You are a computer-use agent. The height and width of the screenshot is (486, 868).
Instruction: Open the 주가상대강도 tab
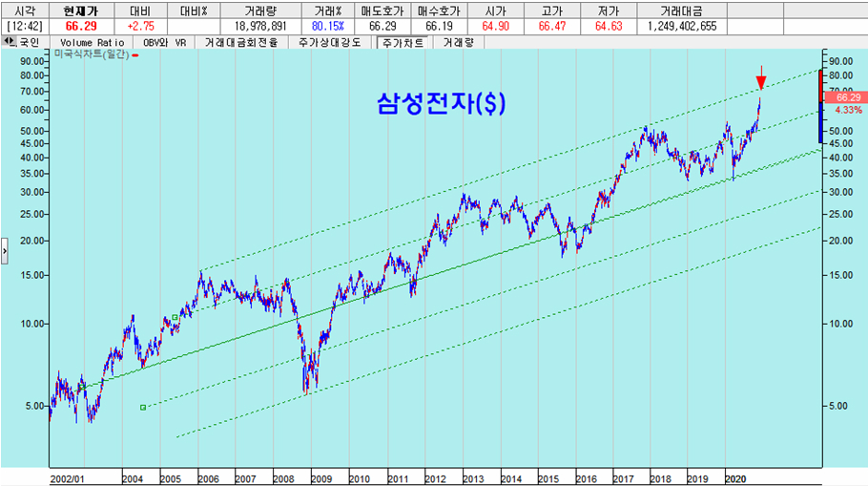(330, 42)
